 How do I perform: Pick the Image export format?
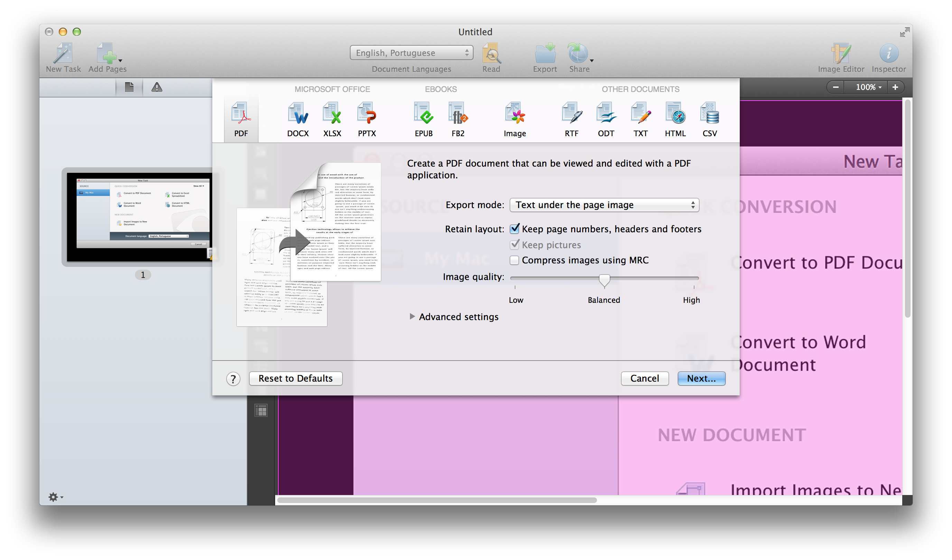514,119
